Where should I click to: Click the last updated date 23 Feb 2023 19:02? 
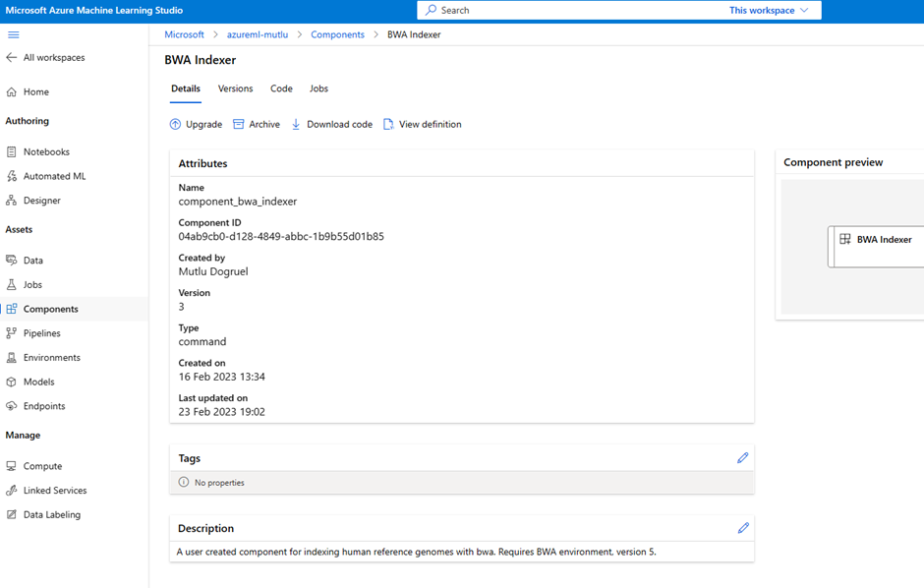point(221,412)
